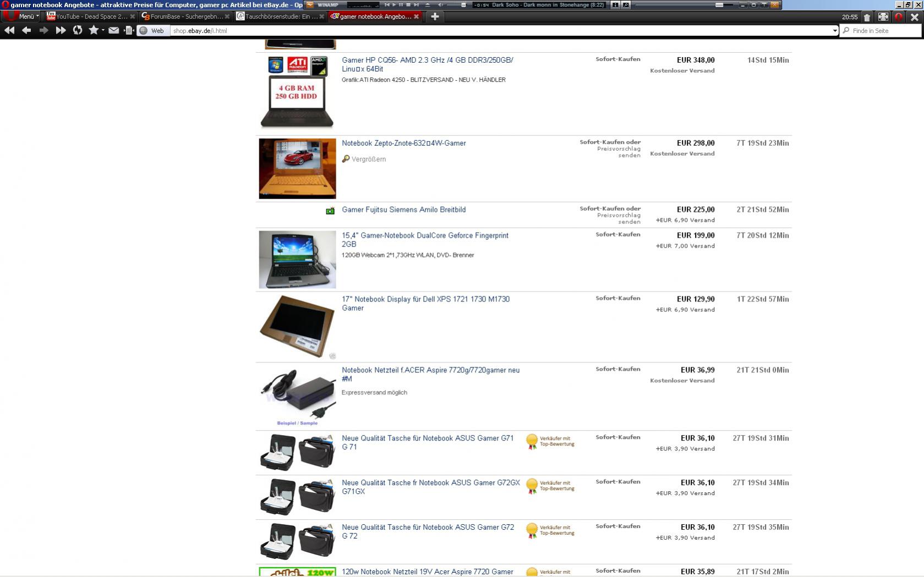Open Gamer HP CQ56 AMD listing
Image resolution: width=924 pixels, height=577 pixels.
[x=427, y=64]
